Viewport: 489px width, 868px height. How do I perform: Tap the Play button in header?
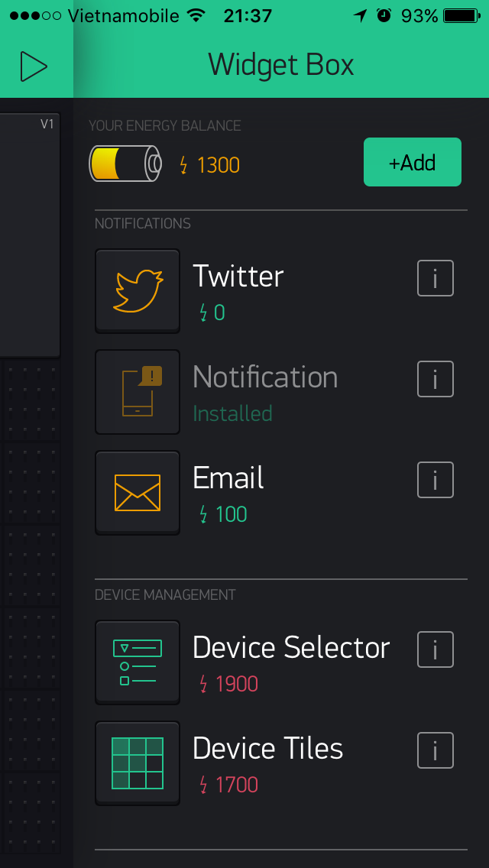point(34,66)
